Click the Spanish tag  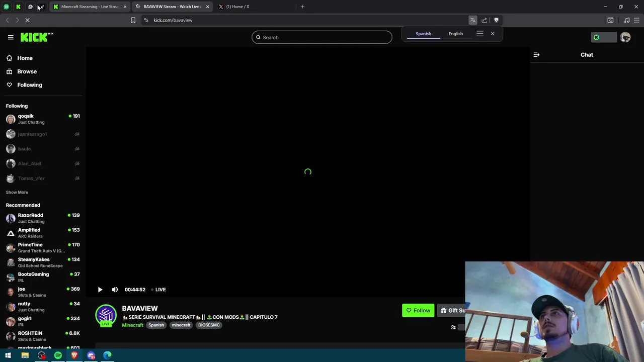click(x=156, y=325)
